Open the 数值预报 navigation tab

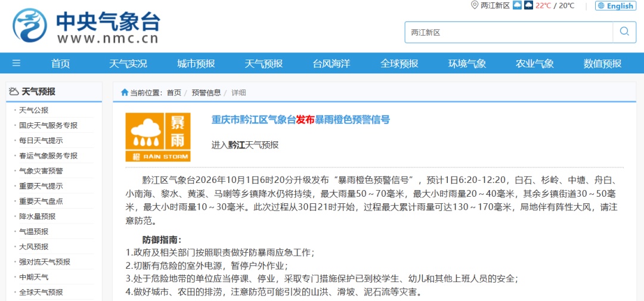602,64
